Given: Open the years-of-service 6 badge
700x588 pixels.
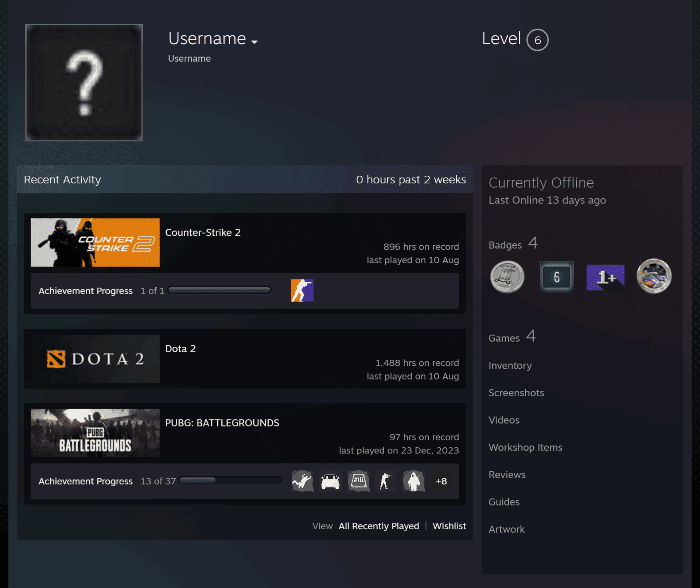Looking at the screenshot, I should (556, 277).
